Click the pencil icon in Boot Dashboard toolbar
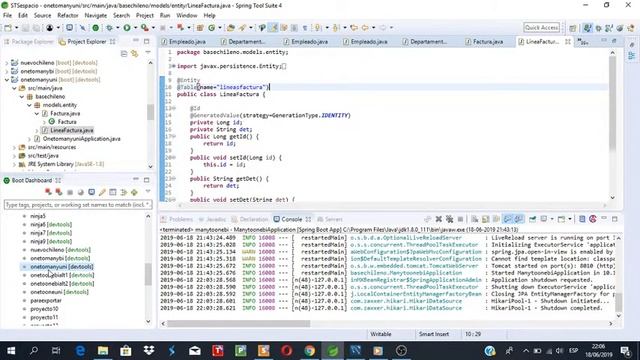This screenshot has height=360, width=640. [102, 192]
